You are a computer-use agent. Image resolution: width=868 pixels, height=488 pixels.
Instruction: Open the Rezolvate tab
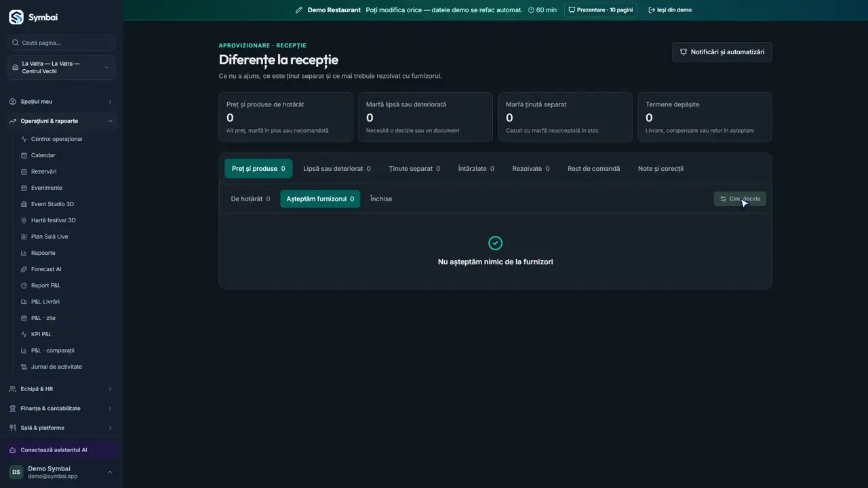[531, 169]
